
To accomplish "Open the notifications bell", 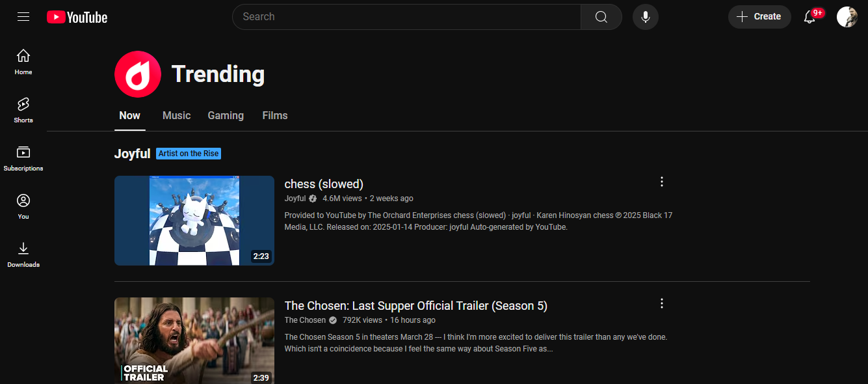I will (809, 17).
